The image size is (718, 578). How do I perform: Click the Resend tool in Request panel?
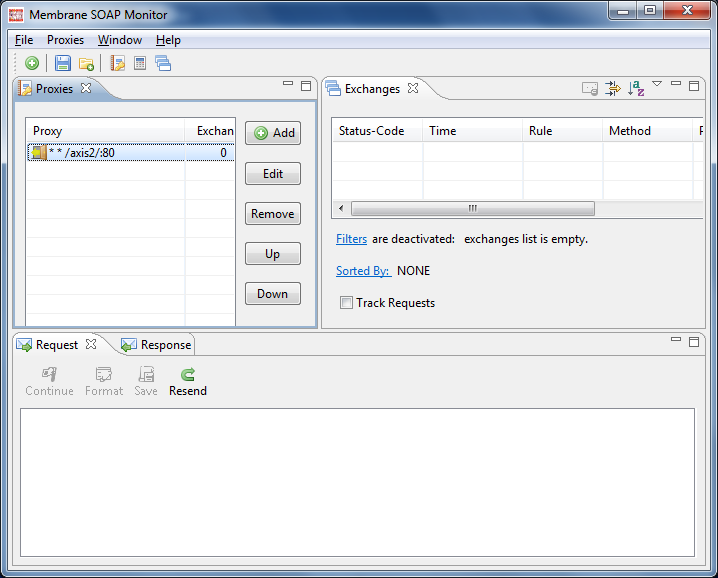[x=188, y=382]
